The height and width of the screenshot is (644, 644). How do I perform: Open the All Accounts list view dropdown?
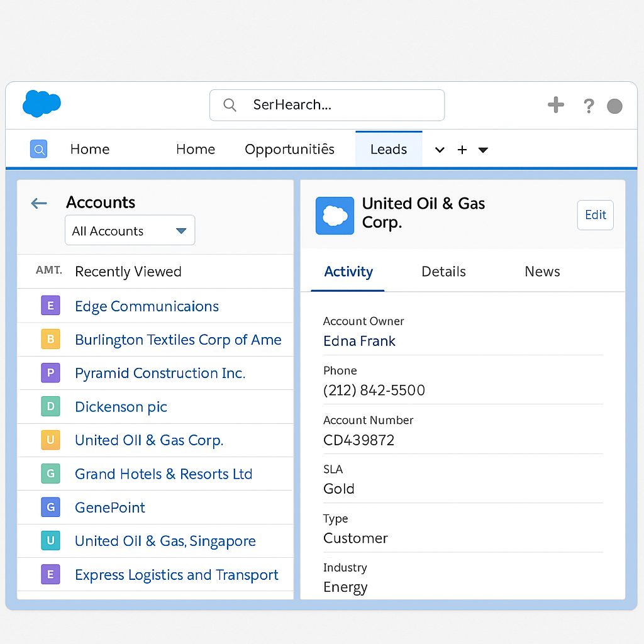[130, 230]
